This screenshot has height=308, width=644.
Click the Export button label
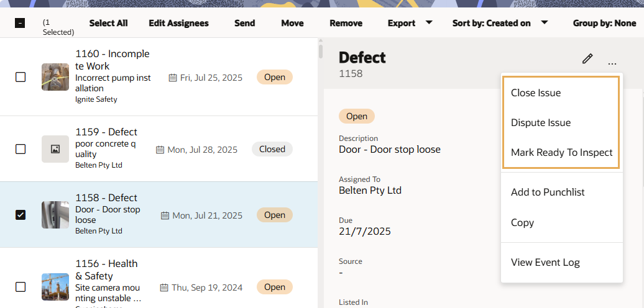pos(402,23)
